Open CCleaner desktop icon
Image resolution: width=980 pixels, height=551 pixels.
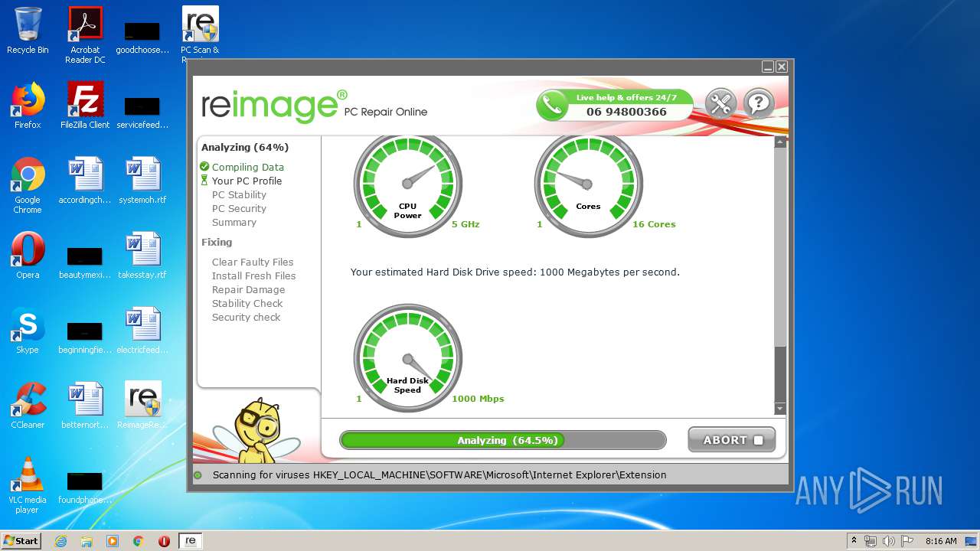pyautogui.click(x=28, y=406)
